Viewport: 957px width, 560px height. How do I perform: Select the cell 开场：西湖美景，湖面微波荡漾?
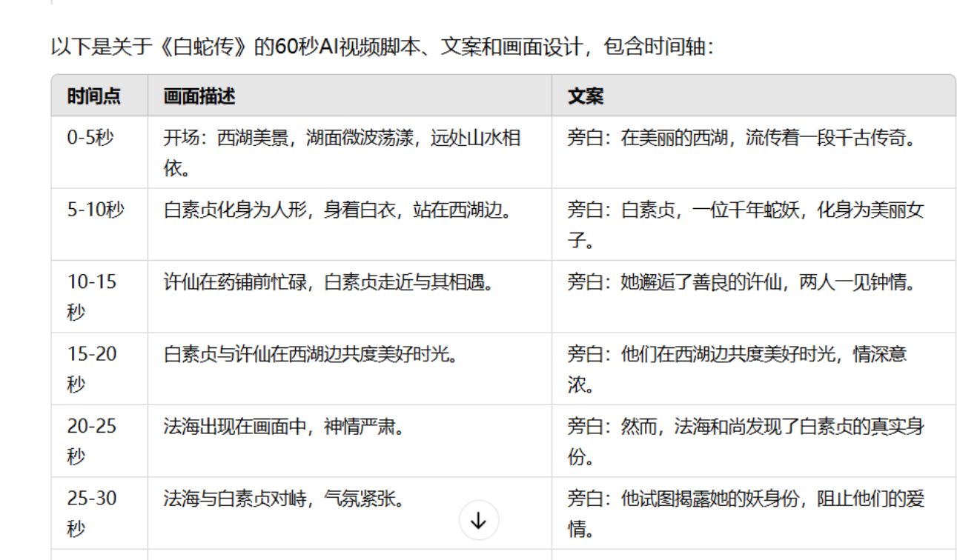[x=350, y=152]
